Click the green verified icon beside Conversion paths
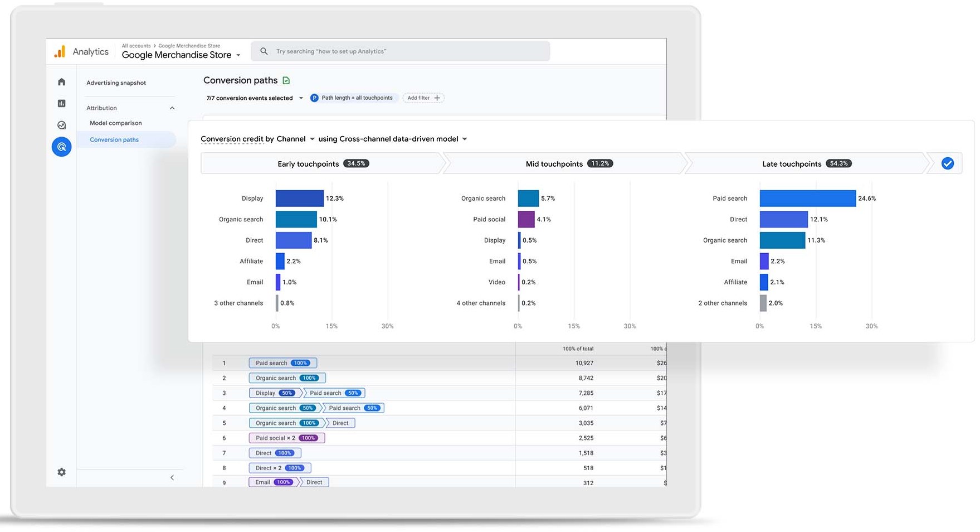The height and width of the screenshot is (532, 980). pos(286,80)
